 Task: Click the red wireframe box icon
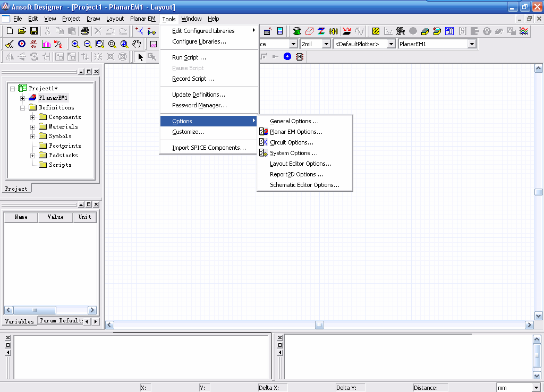(309, 31)
